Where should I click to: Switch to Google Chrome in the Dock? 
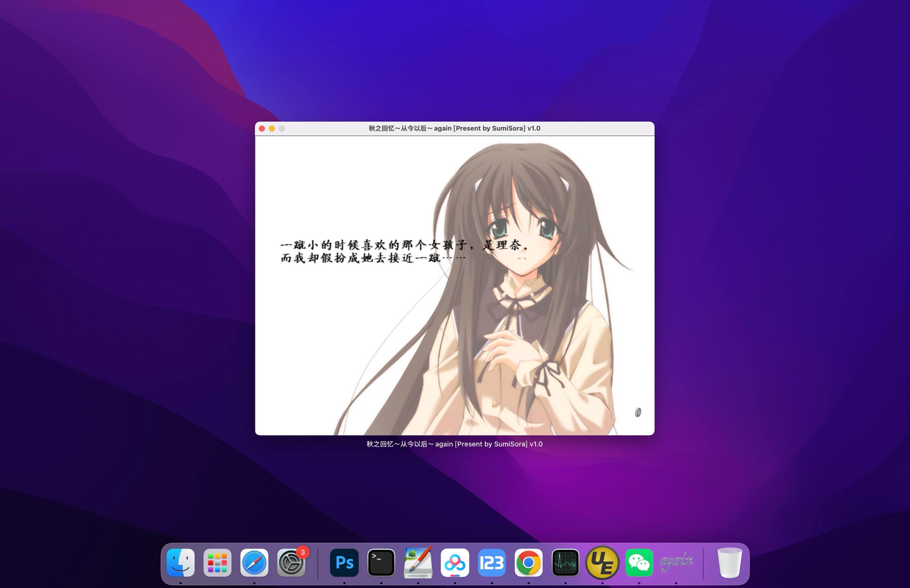pyautogui.click(x=528, y=562)
